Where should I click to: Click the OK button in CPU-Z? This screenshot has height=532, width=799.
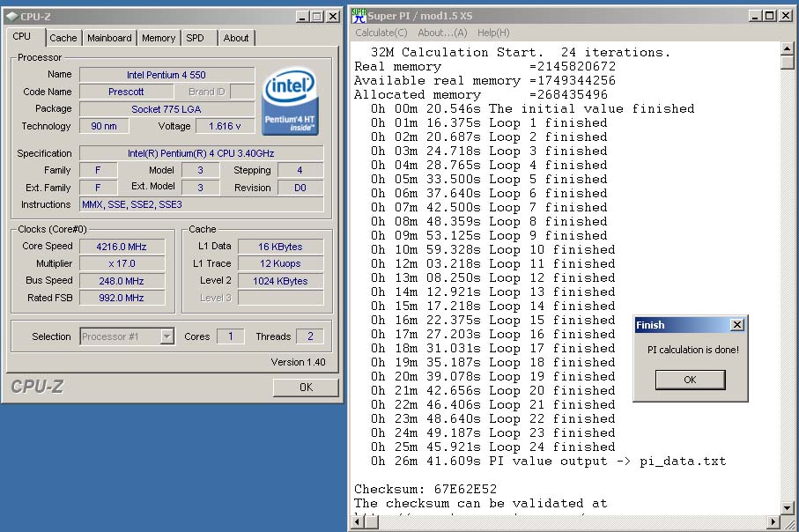tap(306, 388)
